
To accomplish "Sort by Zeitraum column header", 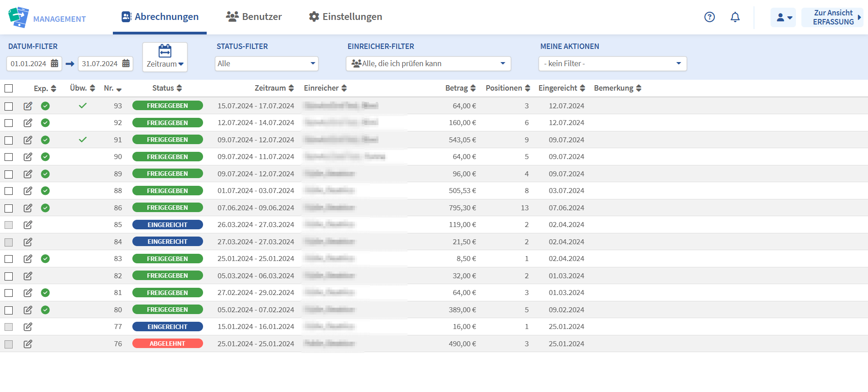I will click(x=274, y=88).
